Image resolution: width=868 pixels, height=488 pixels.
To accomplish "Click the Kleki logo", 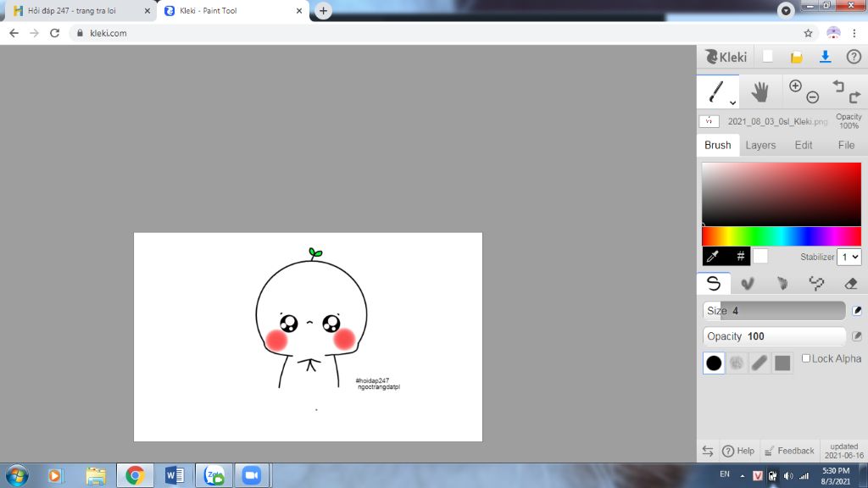I will [x=726, y=57].
